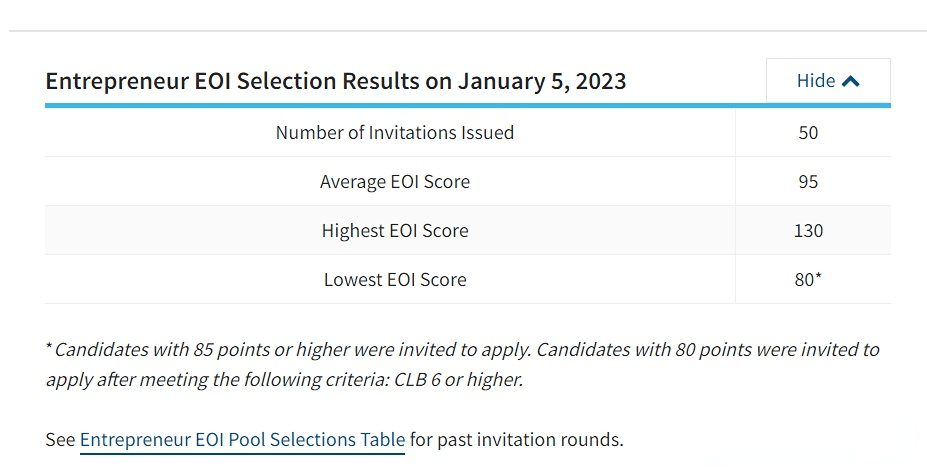Click the Entrepreneur EOI Selection Results heading
The width and height of the screenshot is (927, 476).
(335, 81)
